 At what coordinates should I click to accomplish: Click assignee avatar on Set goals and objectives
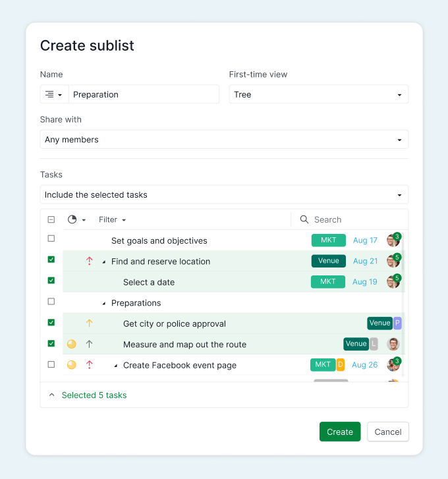(x=393, y=240)
